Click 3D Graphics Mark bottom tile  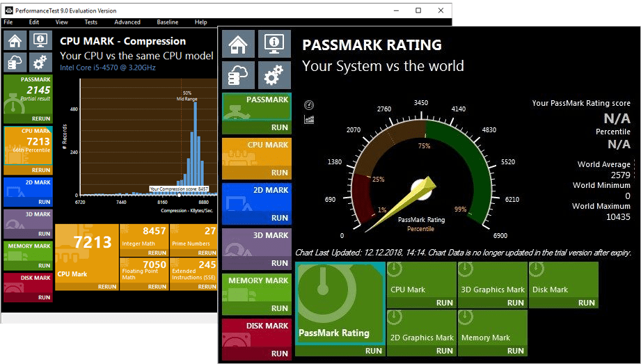point(493,285)
